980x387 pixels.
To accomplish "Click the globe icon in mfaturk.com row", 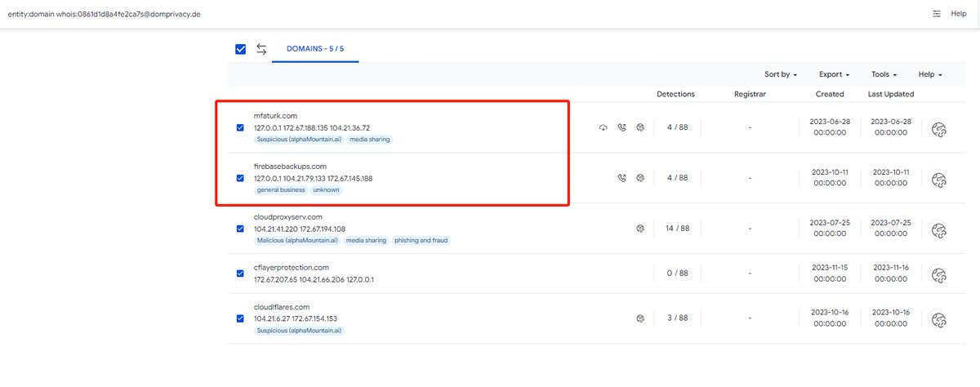I will (x=640, y=127).
